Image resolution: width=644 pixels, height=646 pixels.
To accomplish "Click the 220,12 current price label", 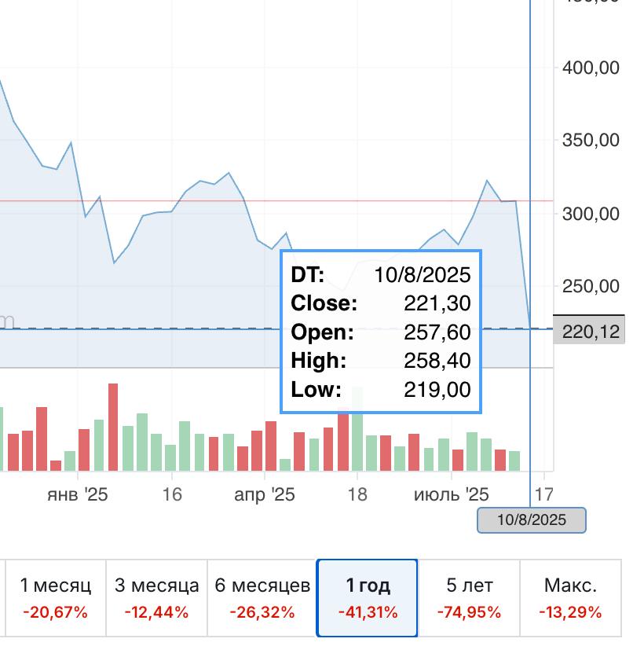I will coord(589,332).
